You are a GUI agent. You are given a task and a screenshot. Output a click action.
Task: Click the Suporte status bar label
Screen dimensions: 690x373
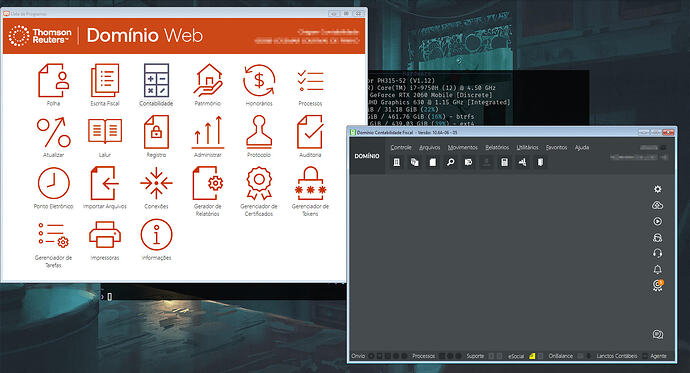click(x=475, y=356)
